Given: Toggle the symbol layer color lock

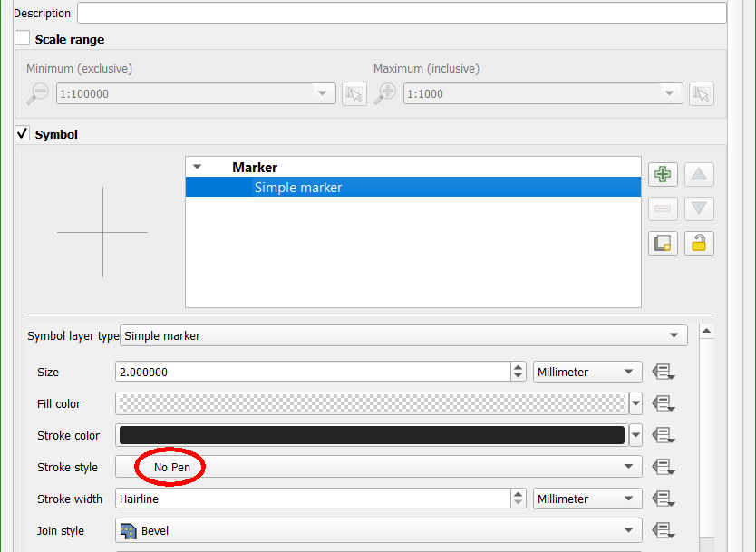Looking at the screenshot, I should pos(699,244).
